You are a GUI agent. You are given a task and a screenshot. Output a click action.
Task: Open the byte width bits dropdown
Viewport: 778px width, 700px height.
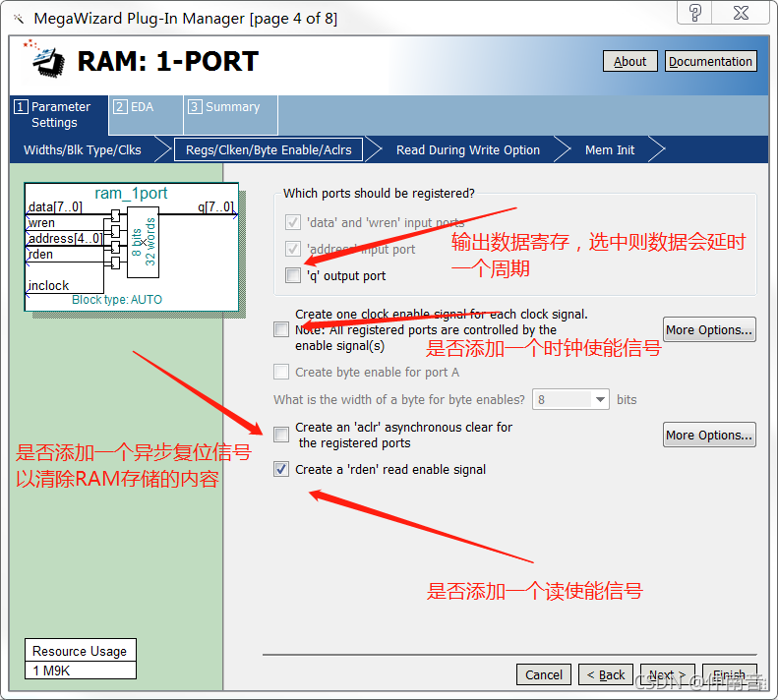pos(571,399)
